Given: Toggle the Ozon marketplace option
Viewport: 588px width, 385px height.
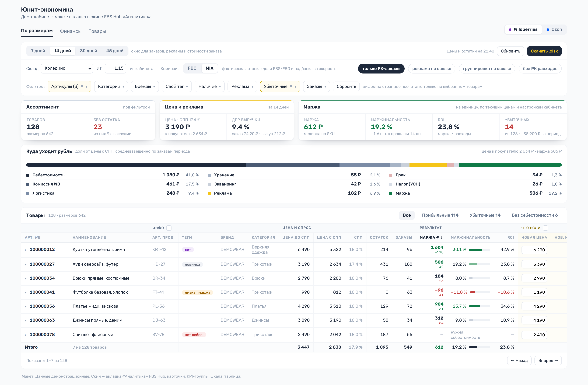Looking at the screenshot, I should coord(554,29).
